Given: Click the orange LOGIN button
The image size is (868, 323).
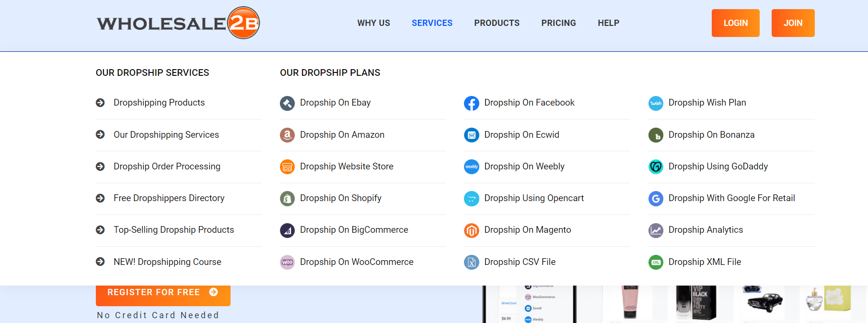Looking at the screenshot, I should (735, 23).
